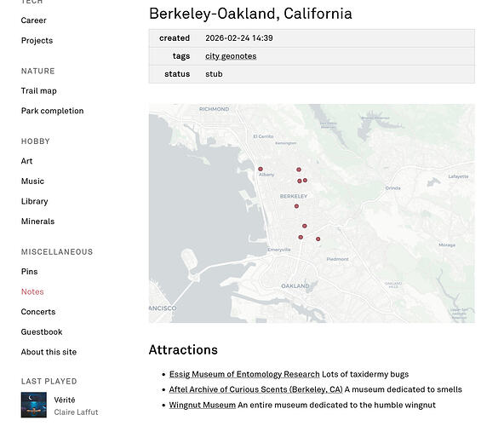Click the NATURE section heading
The width and height of the screenshot is (504, 426).
point(38,71)
